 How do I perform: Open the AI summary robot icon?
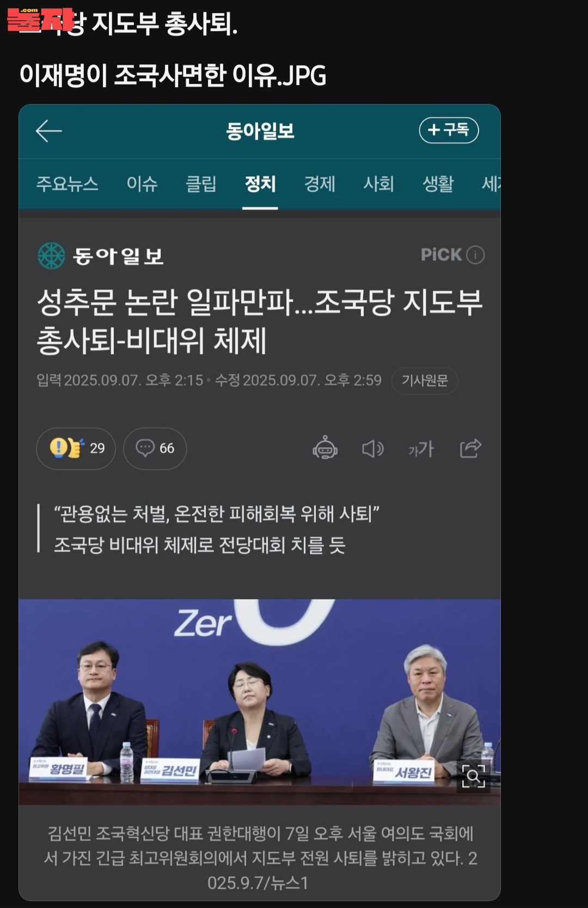click(325, 448)
